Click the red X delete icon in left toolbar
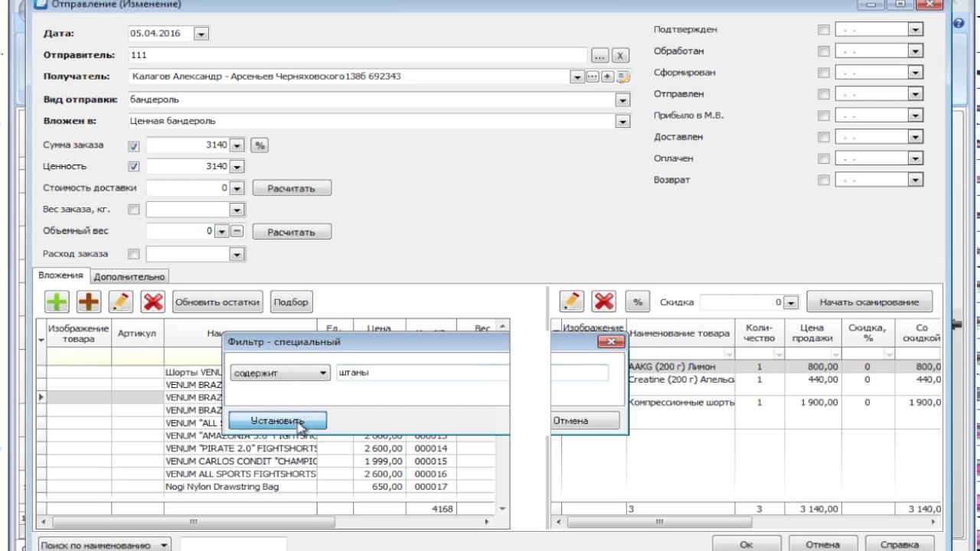The image size is (980, 551). [x=153, y=302]
